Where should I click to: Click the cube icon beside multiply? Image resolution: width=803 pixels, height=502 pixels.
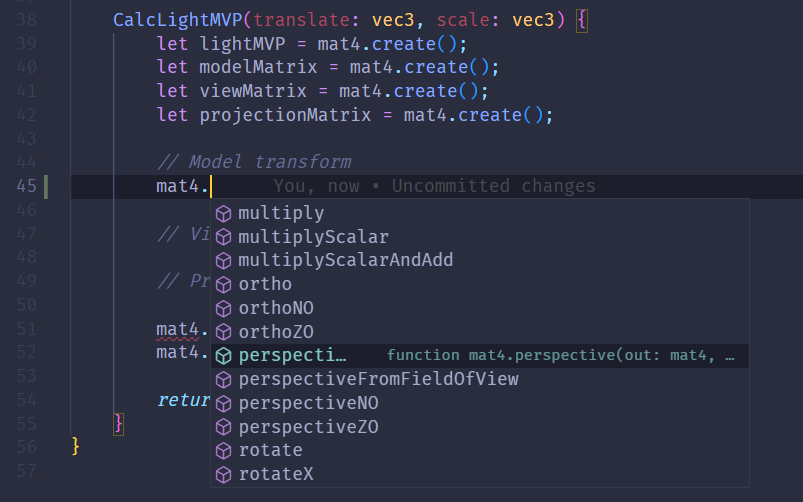pyautogui.click(x=223, y=213)
